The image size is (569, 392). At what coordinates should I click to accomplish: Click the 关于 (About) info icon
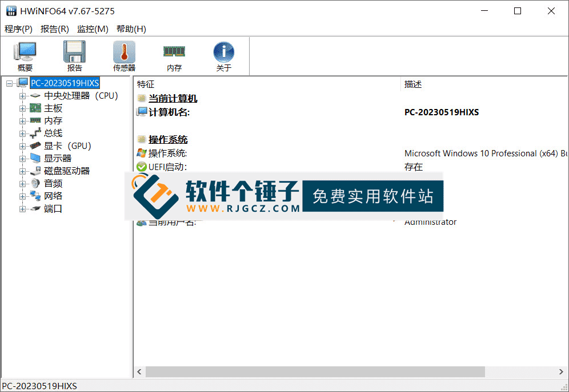pos(223,55)
